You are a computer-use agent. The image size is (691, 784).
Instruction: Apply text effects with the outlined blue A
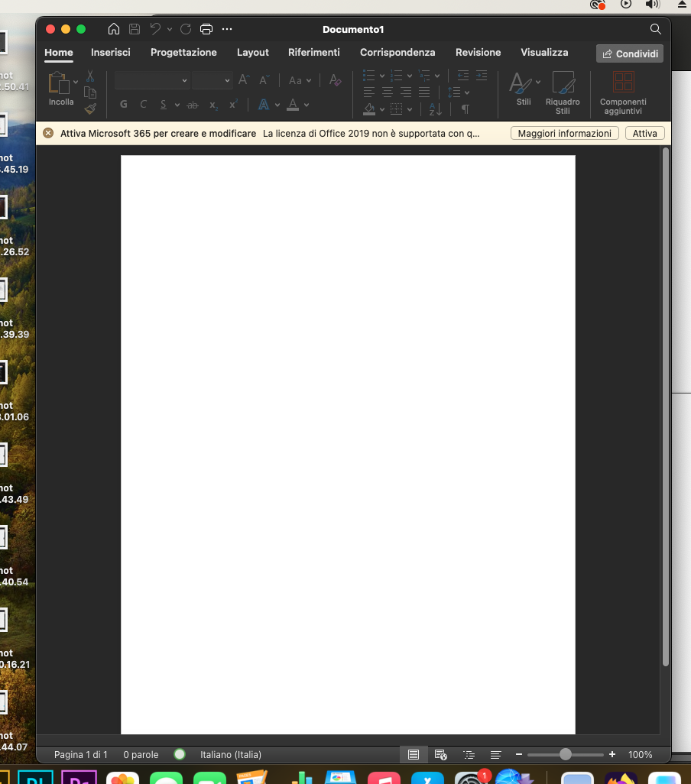coord(264,105)
